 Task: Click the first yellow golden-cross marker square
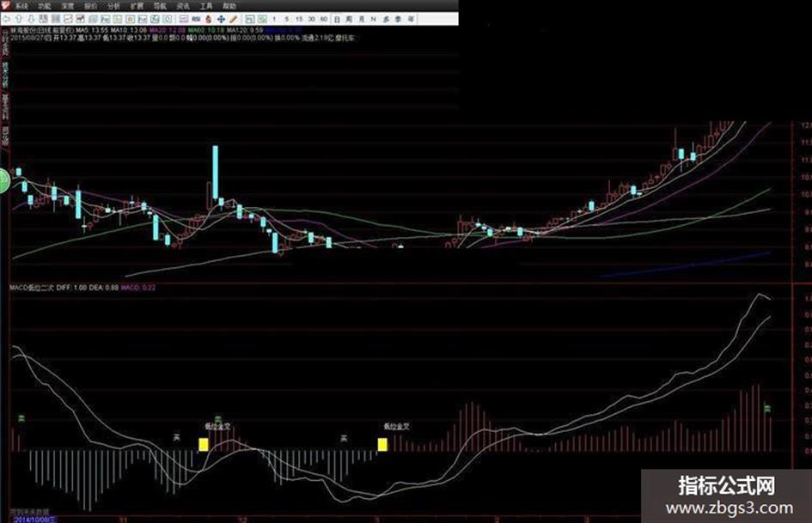click(204, 444)
